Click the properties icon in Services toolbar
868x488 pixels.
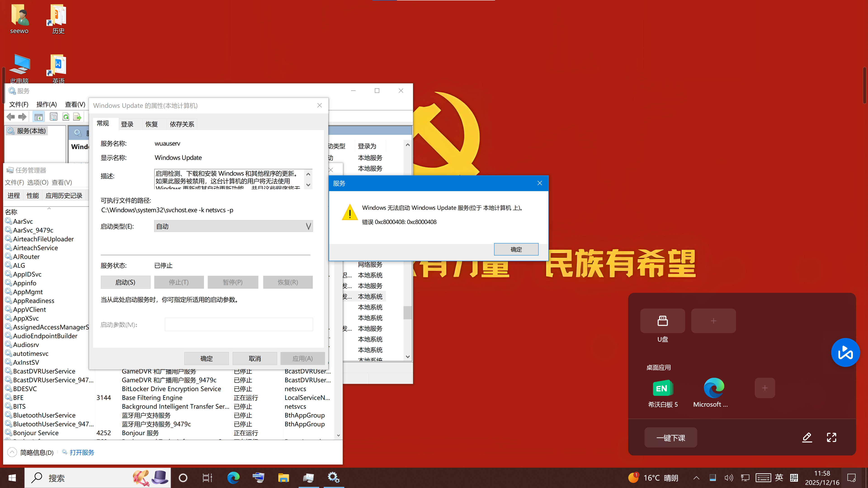(54, 117)
